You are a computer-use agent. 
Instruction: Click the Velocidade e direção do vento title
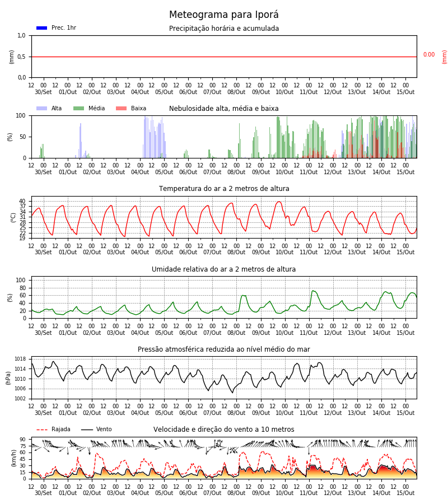(224, 430)
